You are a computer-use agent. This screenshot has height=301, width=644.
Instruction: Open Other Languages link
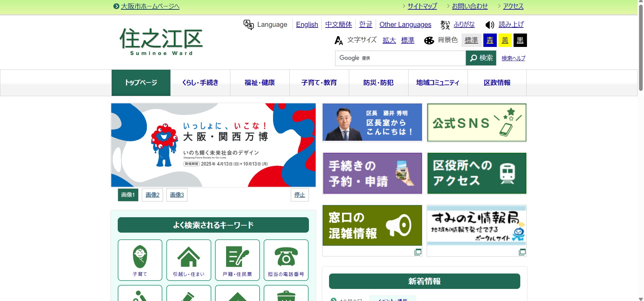coord(405,24)
